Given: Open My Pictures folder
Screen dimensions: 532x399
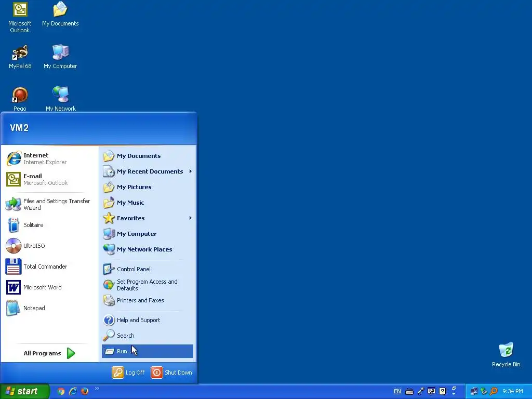Looking at the screenshot, I should [x=148, y=187].
